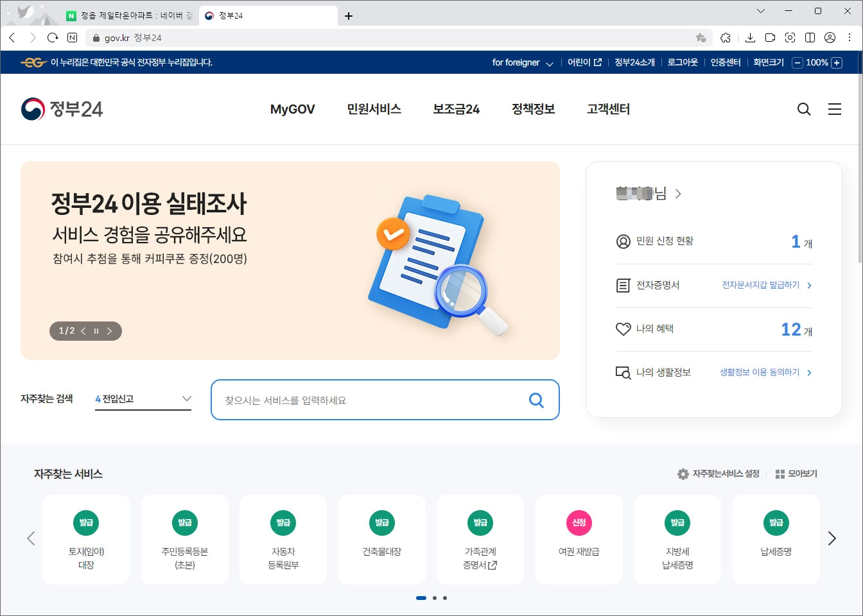
Task: Open the 민원서비스 menu
Action: pos(373,109)
